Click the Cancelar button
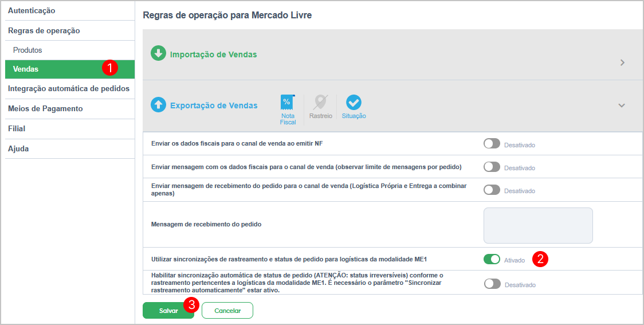Viewport: 644px width, 325px height. (227, 311)
